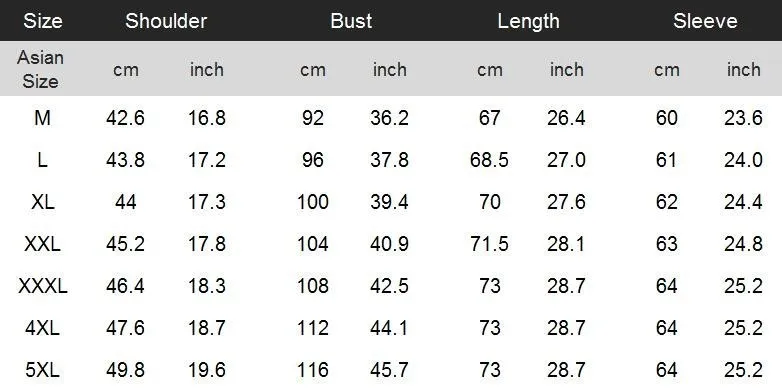The height and width of the screenshot is (388, 782).
Task: Select shoulder inch value 19.6
Action: [207, 370]
